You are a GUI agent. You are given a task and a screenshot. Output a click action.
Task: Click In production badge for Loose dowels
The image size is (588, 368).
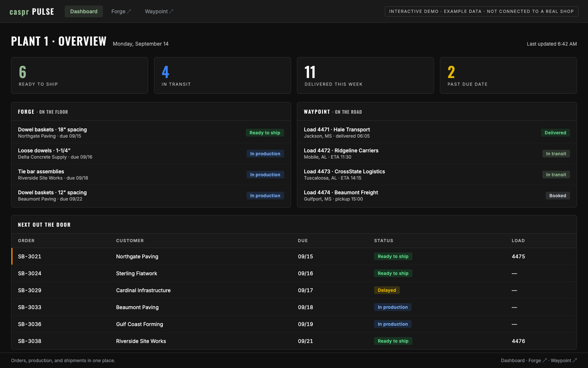[x=265, y=154]
